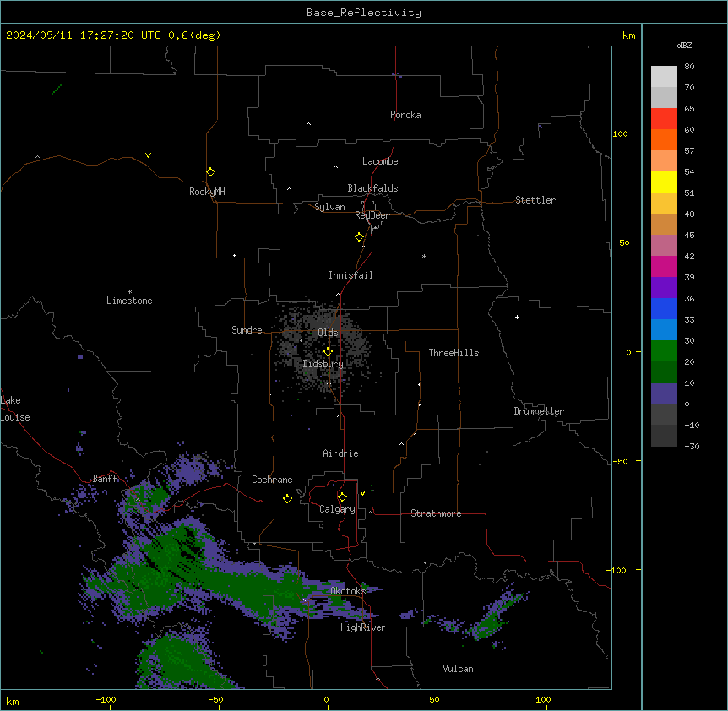Select the Calgary label

coord(337,509)
